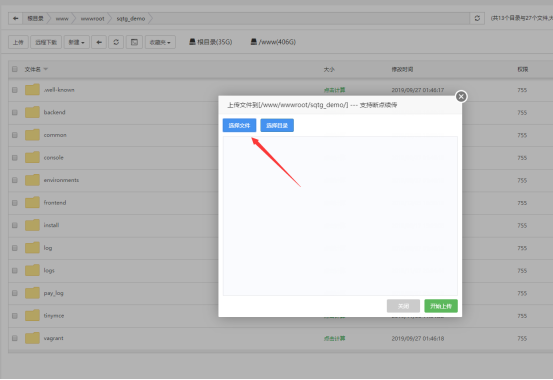Go to sqtg_demo in the breadcrumb
553x380 pixels.
[x=131, y=19]
